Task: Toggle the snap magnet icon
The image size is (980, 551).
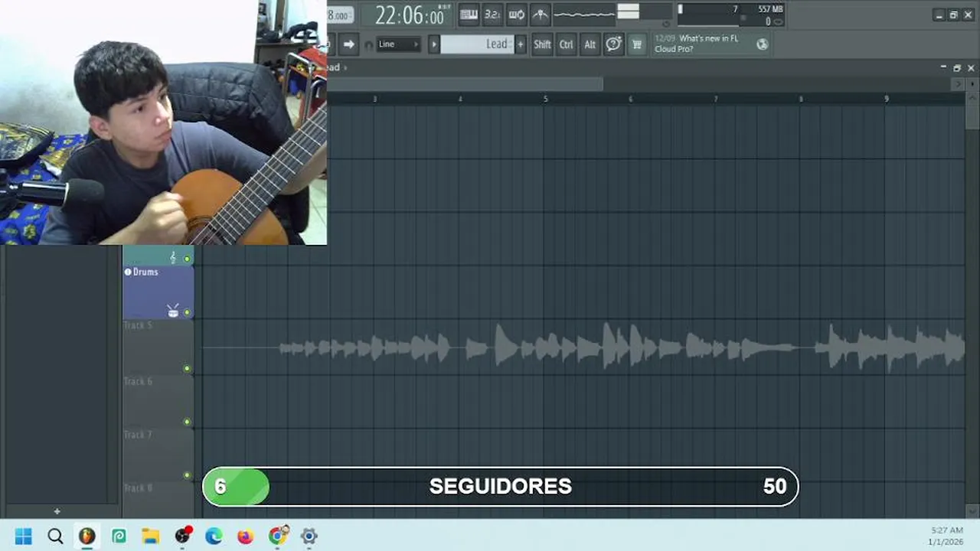Action: tap(368, 45)
